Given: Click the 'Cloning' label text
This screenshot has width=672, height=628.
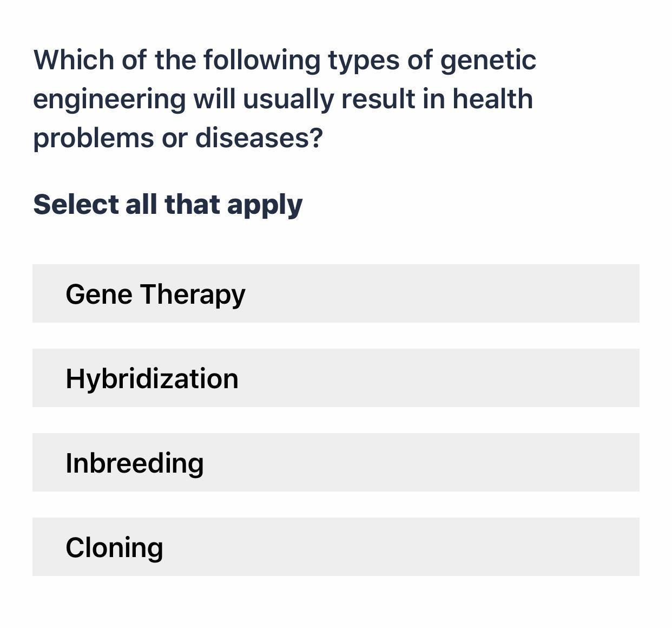Looking at the screenshot, I should click(x=114, y=547).
